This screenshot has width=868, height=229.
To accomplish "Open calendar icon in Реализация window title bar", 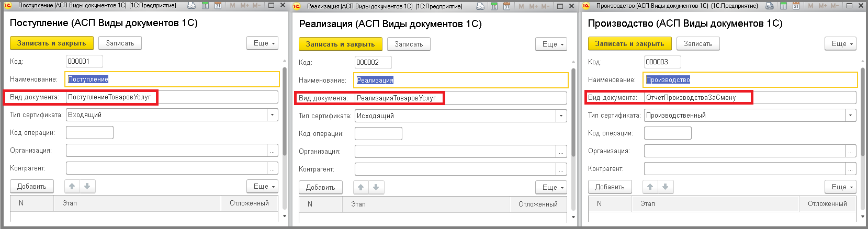I will point(507,6).
